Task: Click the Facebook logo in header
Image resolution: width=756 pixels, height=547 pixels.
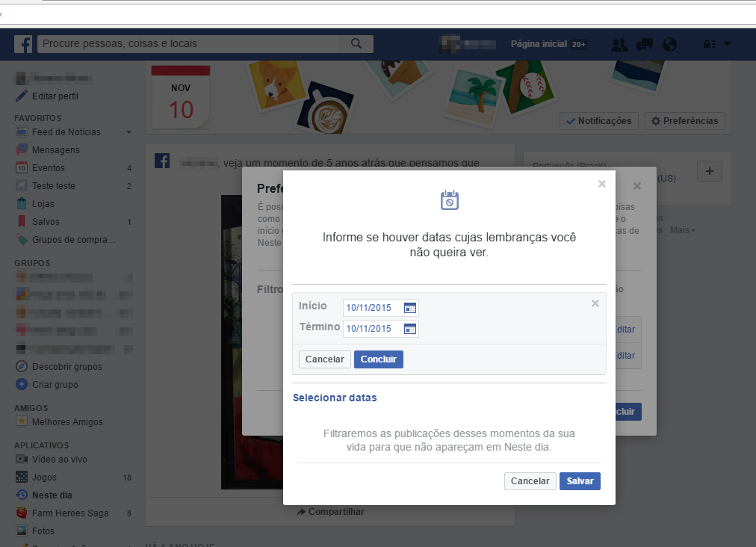Action: [23, 44]
